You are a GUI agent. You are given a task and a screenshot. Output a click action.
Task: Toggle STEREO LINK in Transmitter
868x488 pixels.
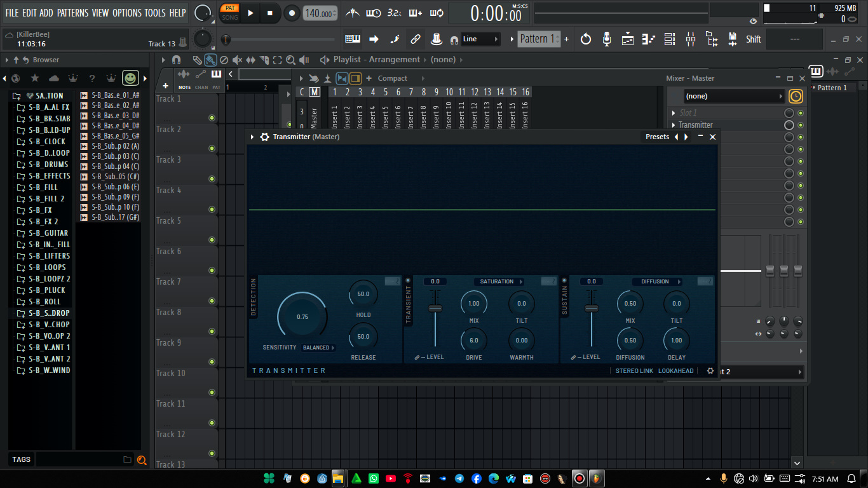coord(634,371)
